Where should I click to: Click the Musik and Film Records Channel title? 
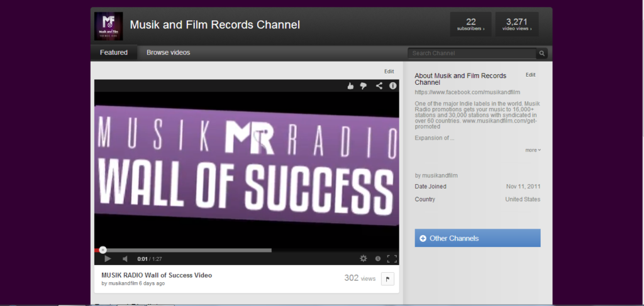[215, 25]
